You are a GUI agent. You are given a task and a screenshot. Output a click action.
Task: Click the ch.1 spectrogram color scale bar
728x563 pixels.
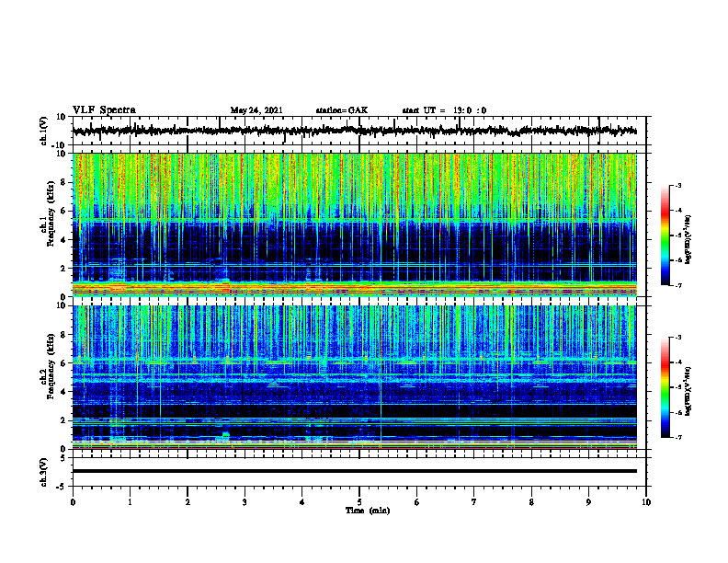(x=665, y=236)
